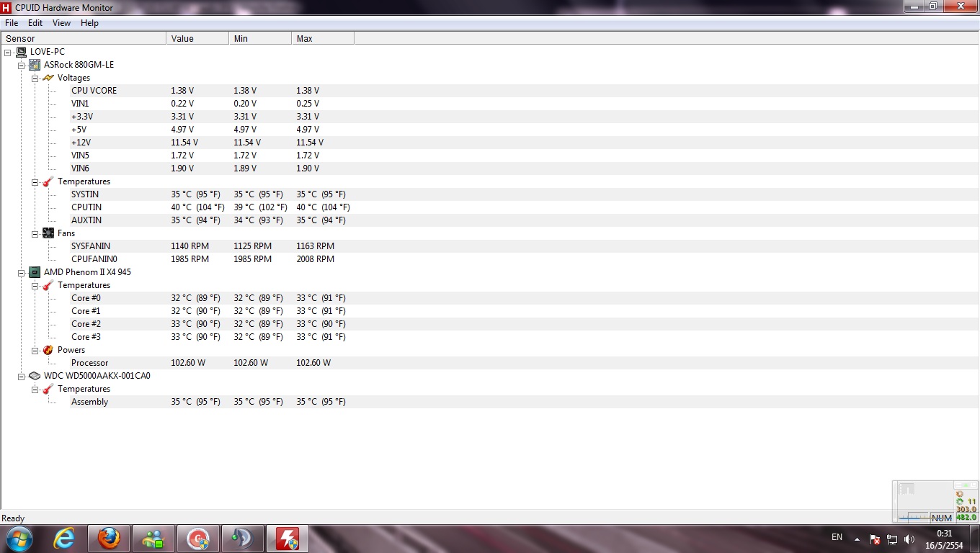
Task: Click the CPUID Hardware Monitor title bar icon
Action: (6, 7)
